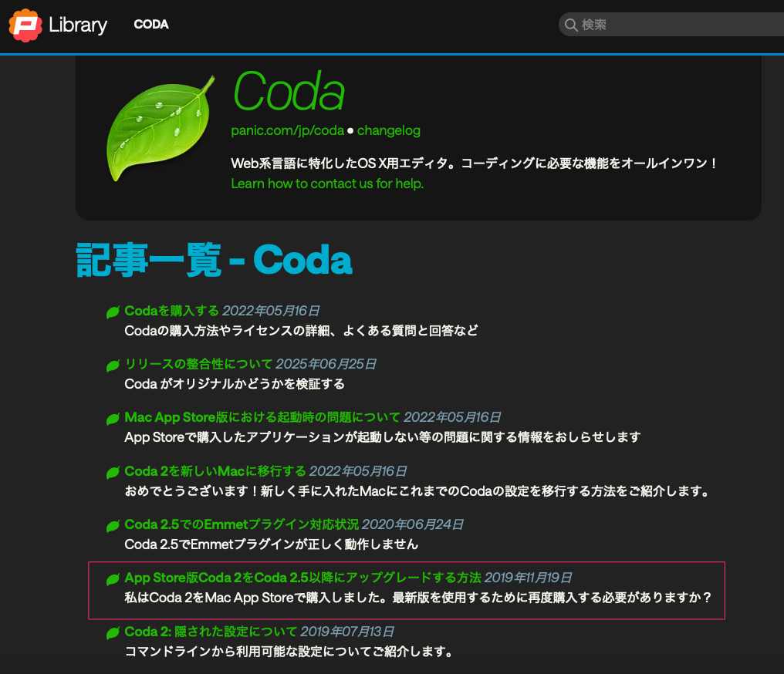Image resolution: width=784 pixels, height=674 pixels.
Task: Click leaf bullet beside Emmetプラグイン対応状況 article
Action: (113, 526)
